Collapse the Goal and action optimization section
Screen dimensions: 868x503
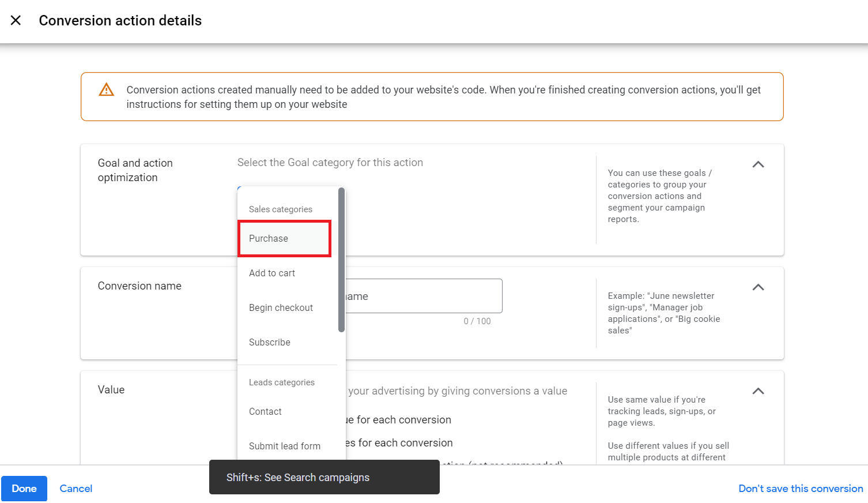pos(758,164)
